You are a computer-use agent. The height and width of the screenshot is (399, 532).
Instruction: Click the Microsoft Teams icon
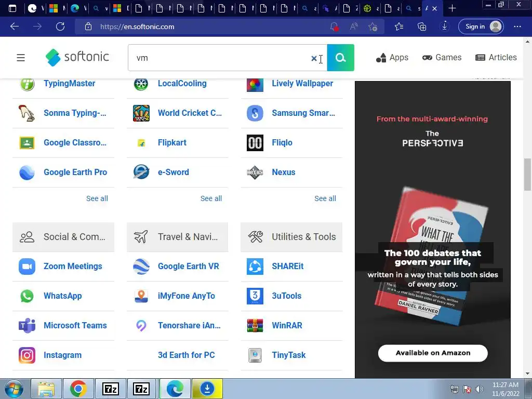pos(27,326)
